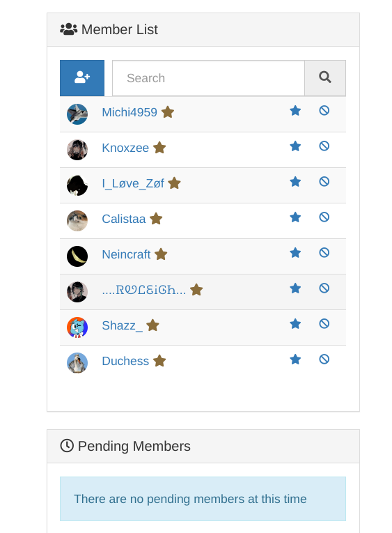This screenshot has width=392, height=533.
Task: Click blue star icon for Neincraft
Action: (295, 252)
